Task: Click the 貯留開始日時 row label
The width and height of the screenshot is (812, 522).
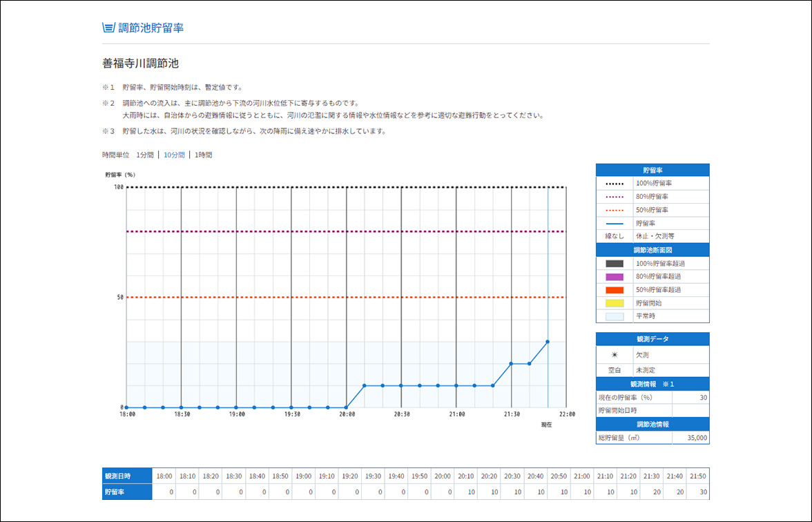Action: 618,411
